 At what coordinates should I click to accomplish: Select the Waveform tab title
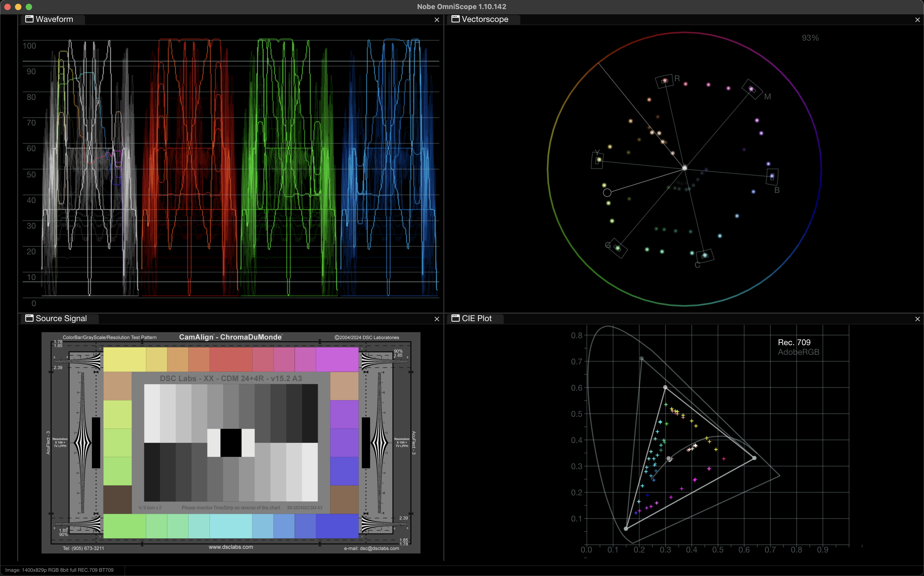click(x=54, y=19)
